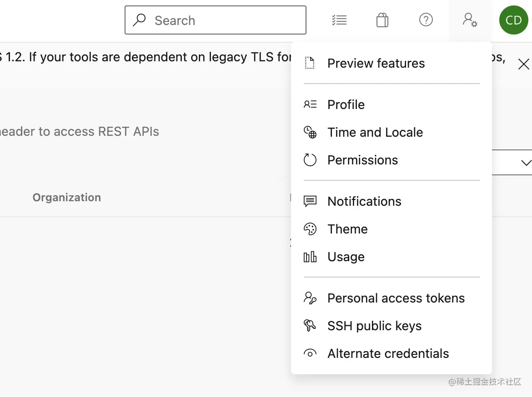
Task: Open Preview features from the menu
Action: 376,63
